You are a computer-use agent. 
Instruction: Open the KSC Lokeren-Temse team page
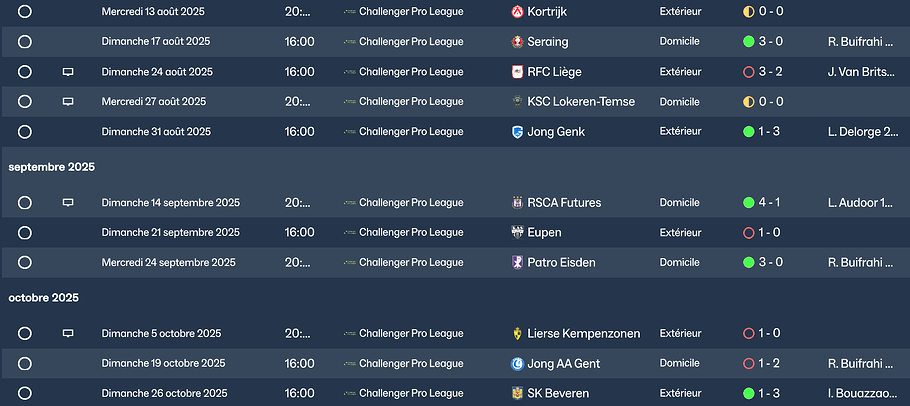[580, 102]
